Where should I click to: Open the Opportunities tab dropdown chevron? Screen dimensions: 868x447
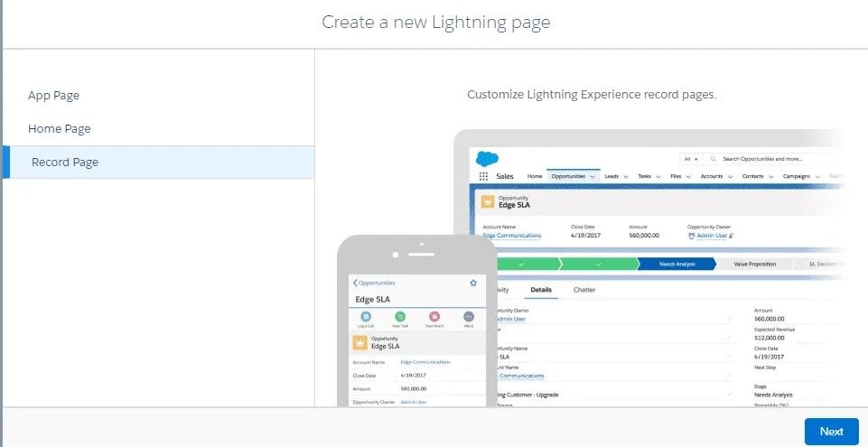tap(593, 176)
